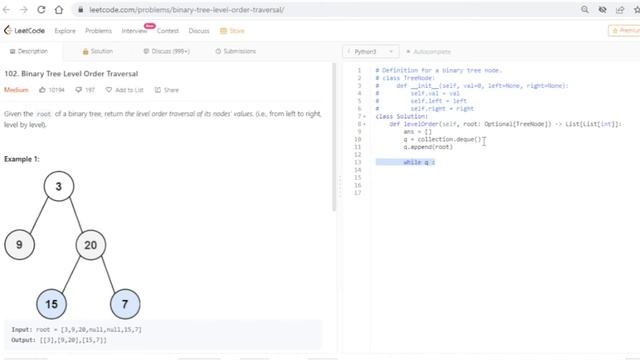
Task: Click the 'class Solution:' code line
Action: click(402, 117)
